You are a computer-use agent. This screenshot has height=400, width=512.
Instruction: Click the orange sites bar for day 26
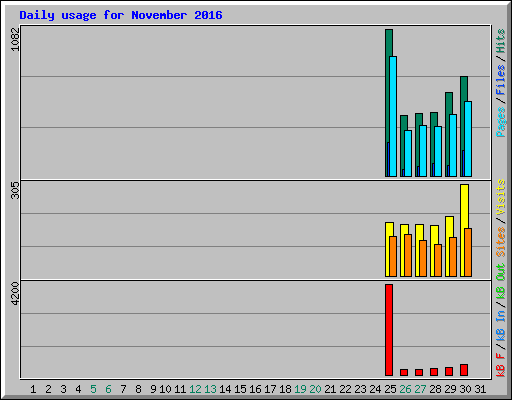408,255
